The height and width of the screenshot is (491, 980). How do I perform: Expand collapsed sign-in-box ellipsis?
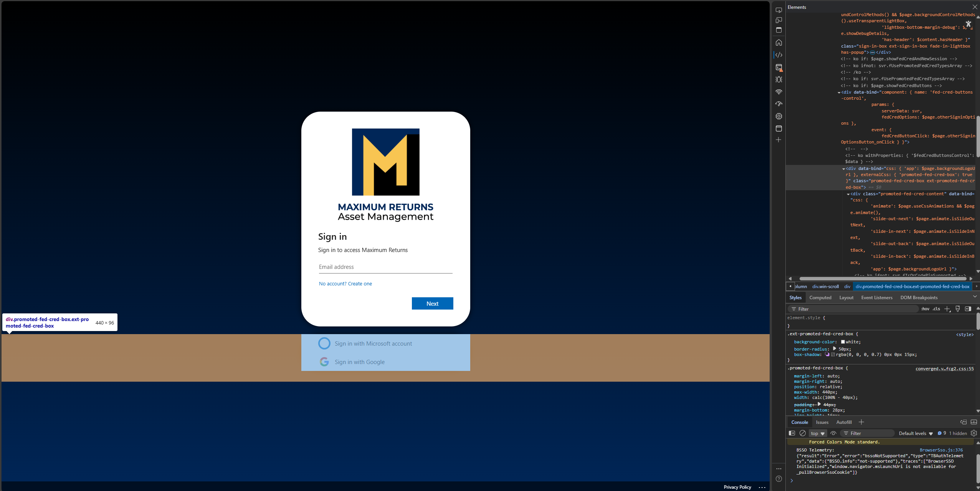coord(873,53)
